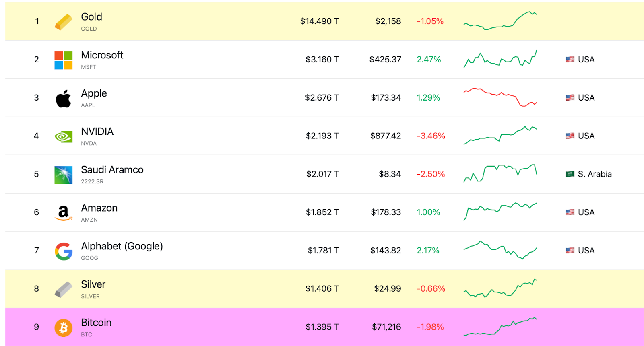
Task: Click Silver's -0.66% daily change
Action: pos(431,288)
